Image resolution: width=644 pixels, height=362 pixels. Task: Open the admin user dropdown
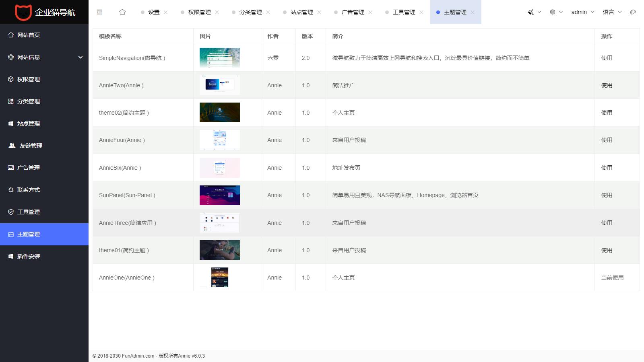[582, 12]
